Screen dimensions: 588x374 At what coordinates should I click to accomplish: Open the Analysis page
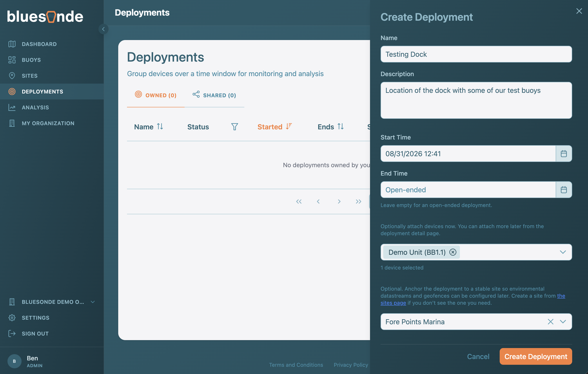pos(52,108)
